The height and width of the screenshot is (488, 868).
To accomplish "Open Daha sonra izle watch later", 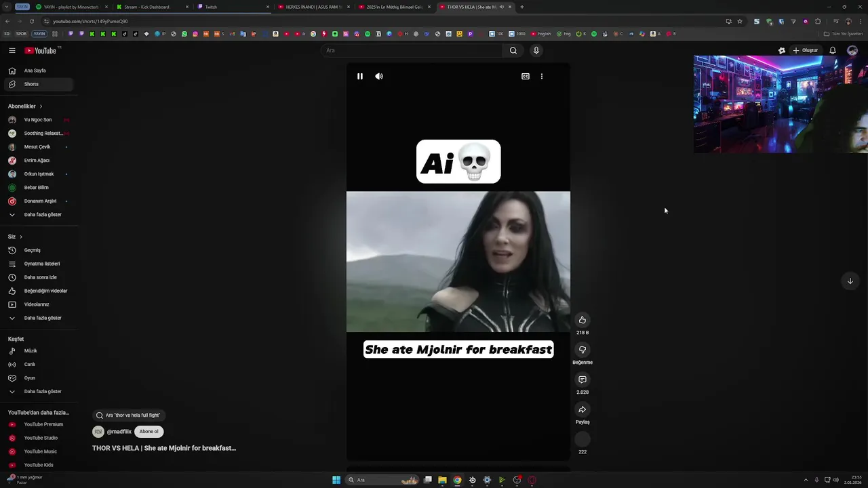I will [39, 277].
